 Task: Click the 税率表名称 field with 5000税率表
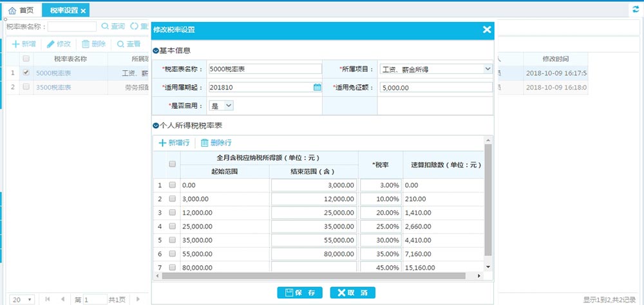pos(265,69)
